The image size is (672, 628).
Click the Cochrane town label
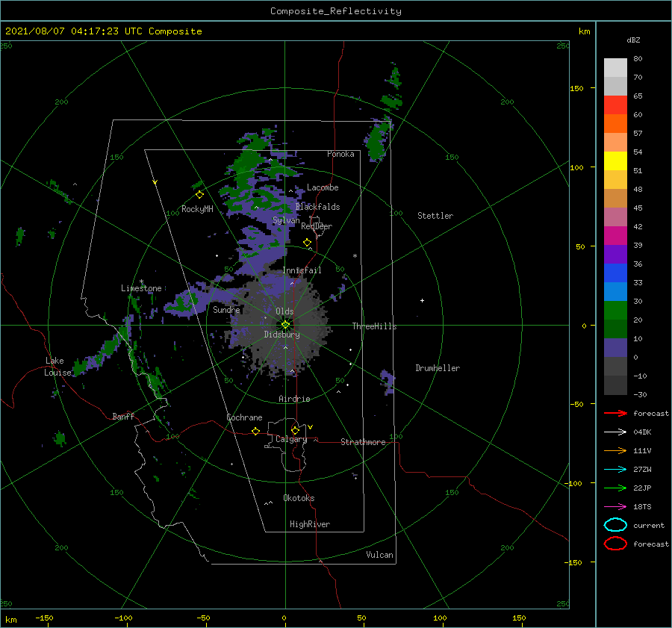pos(244,417)
